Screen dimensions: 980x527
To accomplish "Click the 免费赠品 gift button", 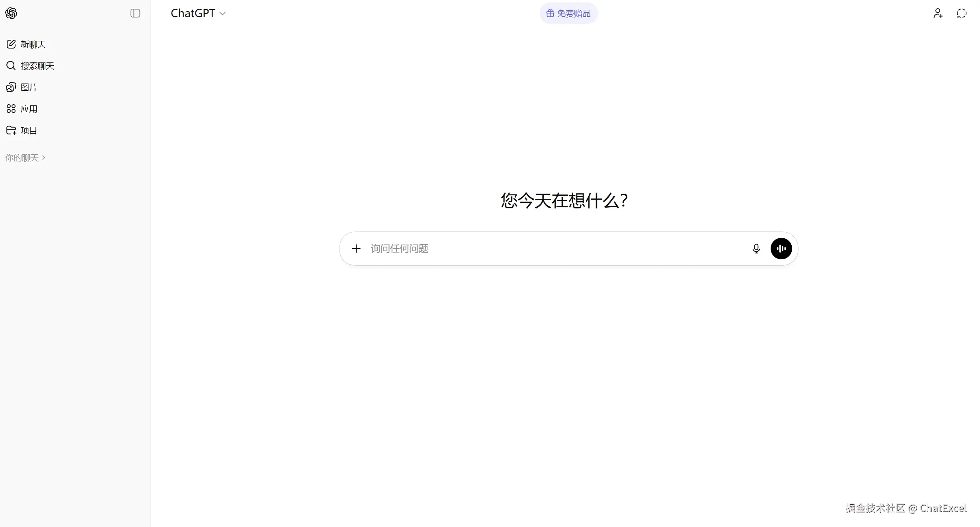I will (x=568, y=13).
